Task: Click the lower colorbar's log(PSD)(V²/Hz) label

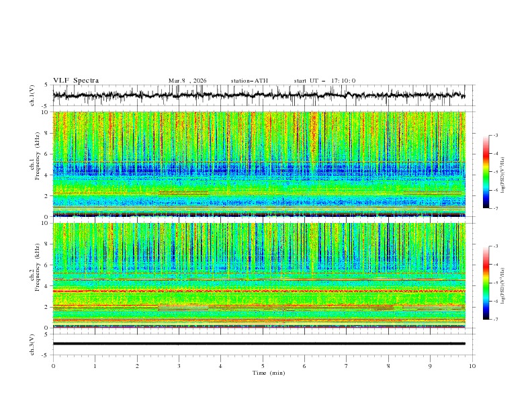Action: (503, 286)
